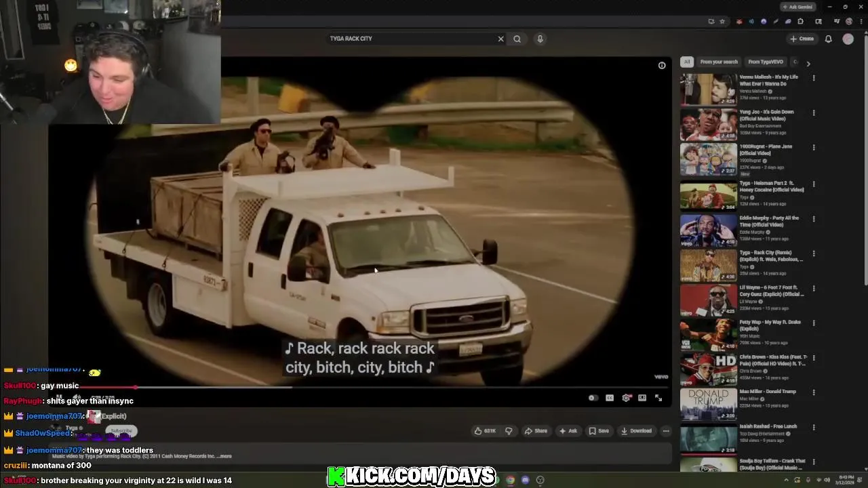
Task: Click the Download button
Action: pyautogui.click(x=636, y=431)
